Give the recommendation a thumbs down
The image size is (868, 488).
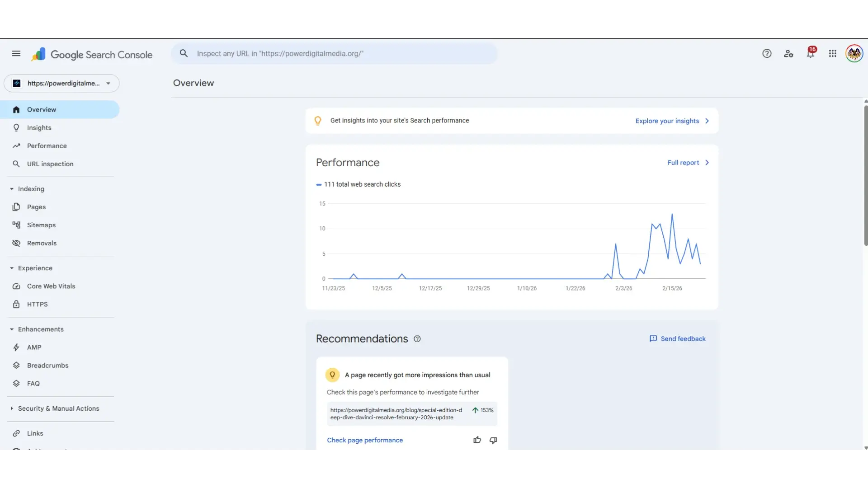[x=493, y=440]
